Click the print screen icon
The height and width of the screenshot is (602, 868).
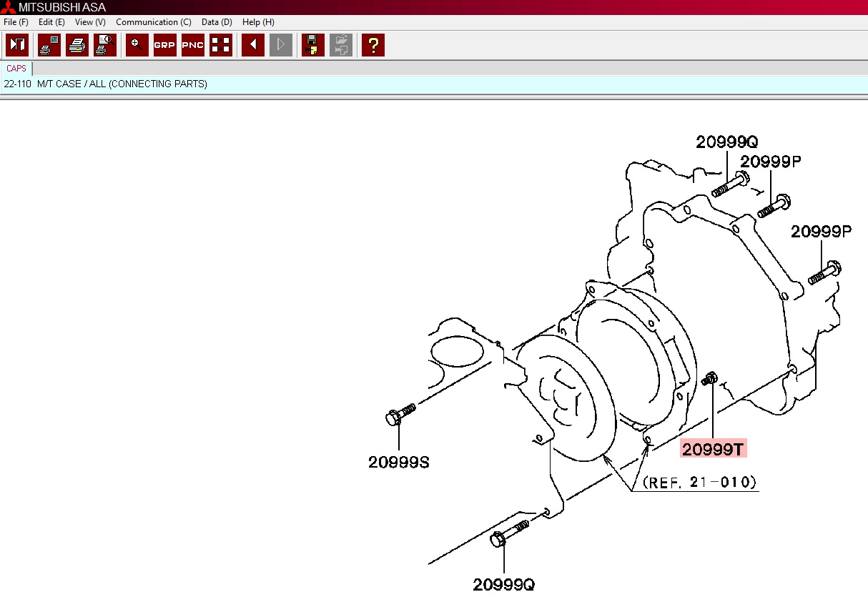click(49, 45)
